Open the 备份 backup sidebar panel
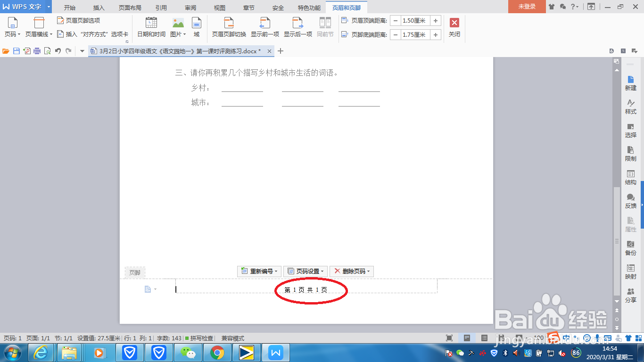This screenshot has height=362, width=644. (x=631, y=248)
